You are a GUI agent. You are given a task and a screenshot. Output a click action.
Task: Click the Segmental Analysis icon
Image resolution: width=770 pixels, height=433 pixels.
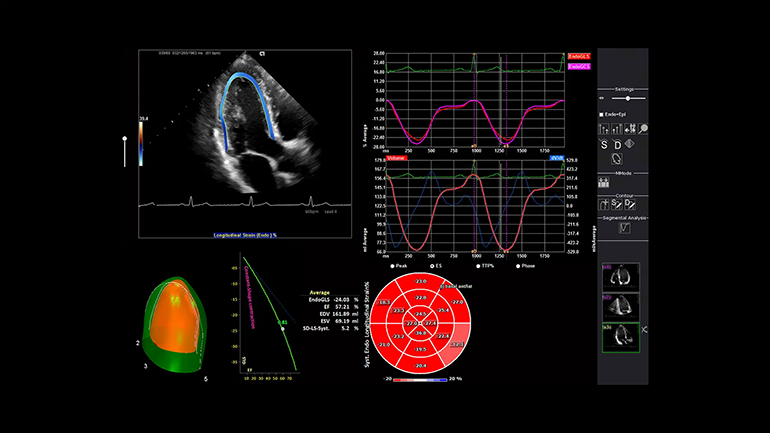625,229
